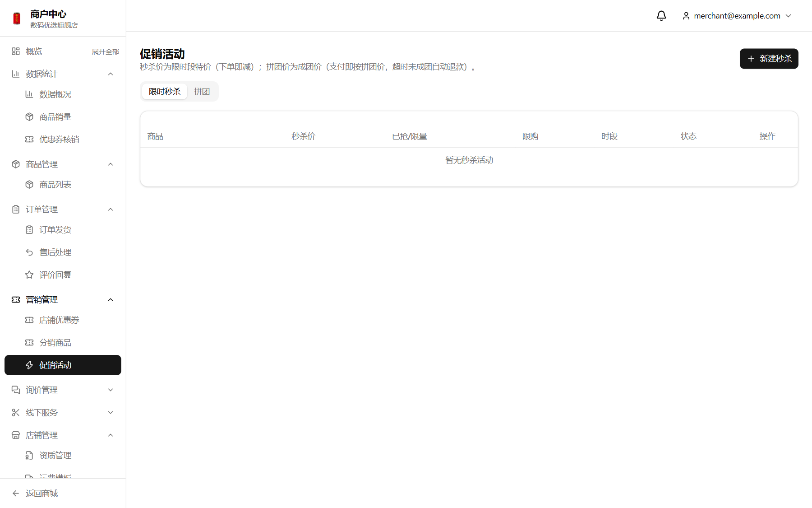The image size is (812, 508).
Task: Collapse the 商品管理 section chevron
Action: [111, 164]
